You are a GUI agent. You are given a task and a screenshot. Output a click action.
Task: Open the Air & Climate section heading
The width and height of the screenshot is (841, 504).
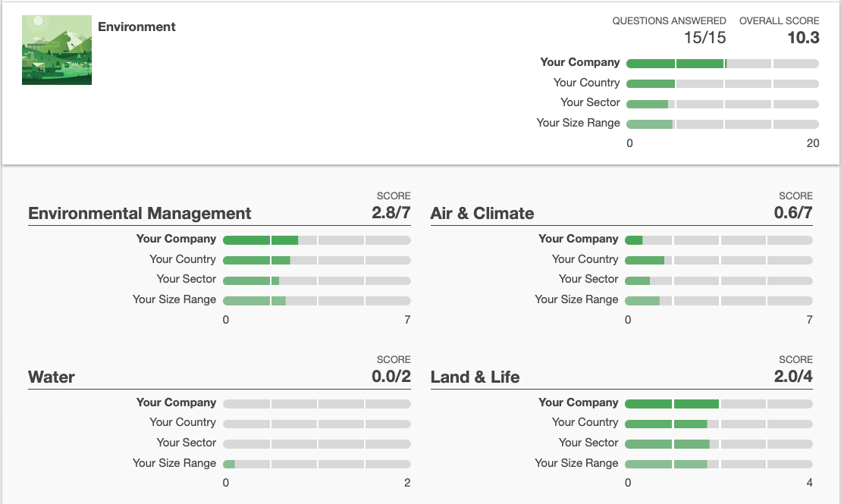482,214
